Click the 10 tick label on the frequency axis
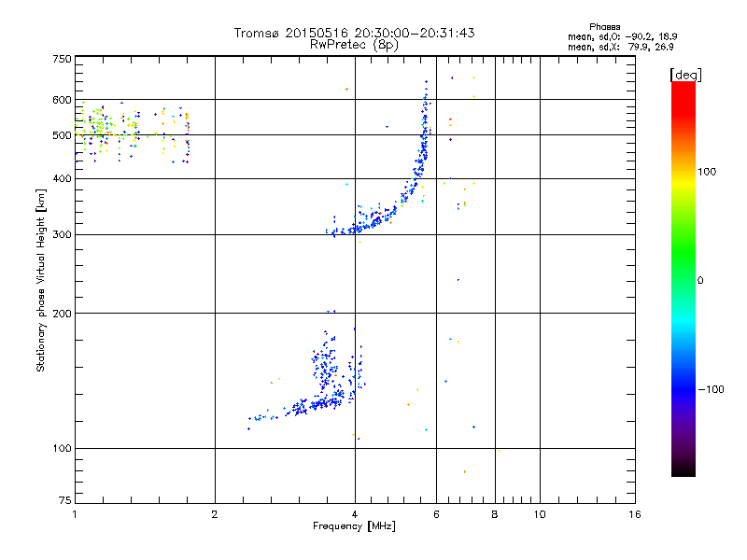Screen dimensions: 747x560 tap(540, 515)
